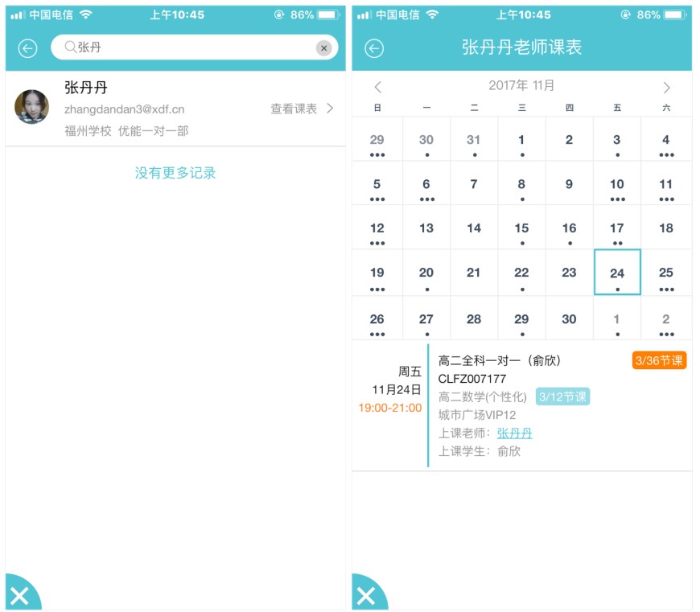Tap back arrow on search screen
The image size is (700, 612).
click(27, 48)
